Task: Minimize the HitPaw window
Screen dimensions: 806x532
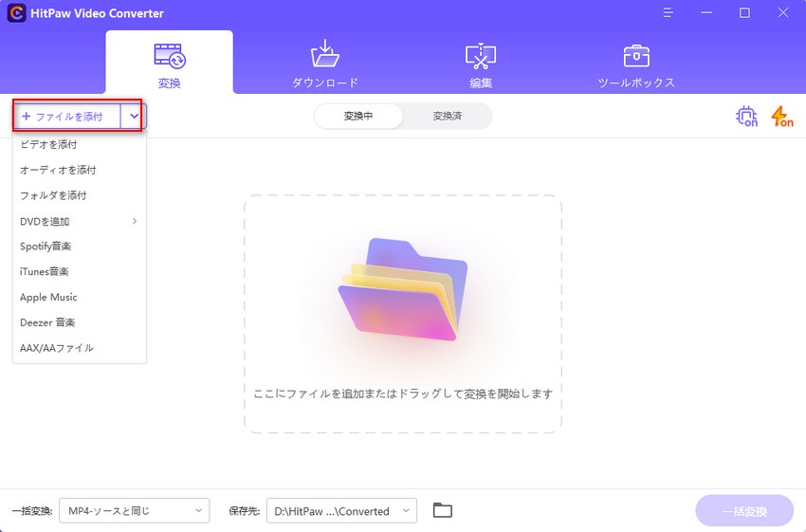Action: (706, 13)
